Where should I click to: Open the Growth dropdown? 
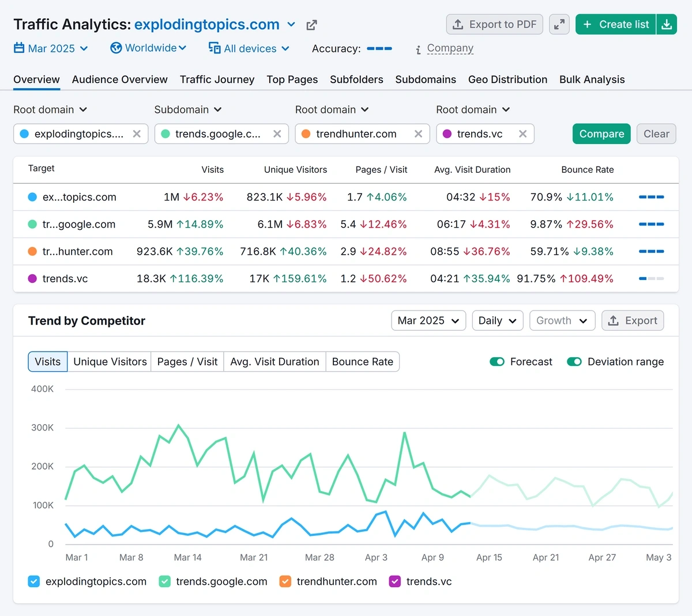coord(562,320)
